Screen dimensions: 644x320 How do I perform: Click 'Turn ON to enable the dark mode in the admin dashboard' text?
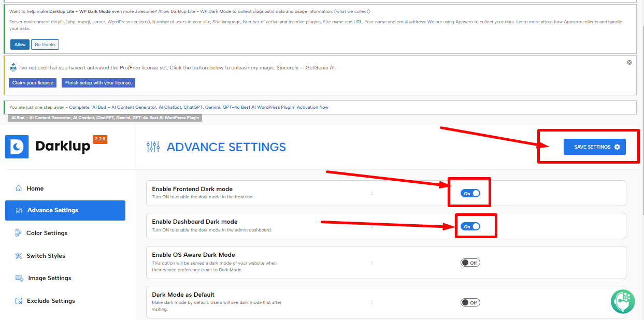point(211,230)
